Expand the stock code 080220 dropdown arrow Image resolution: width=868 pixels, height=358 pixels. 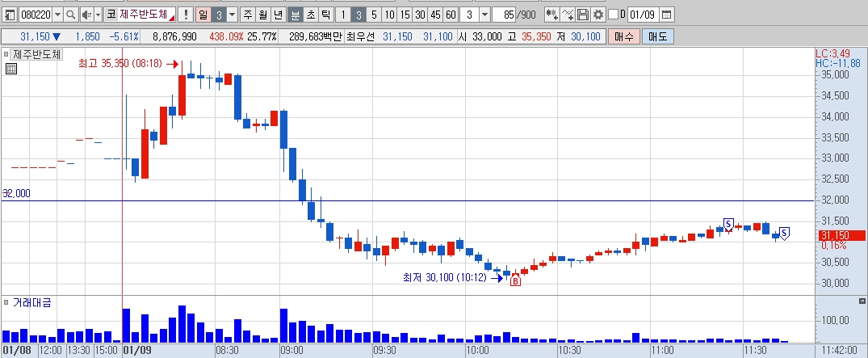58,15
